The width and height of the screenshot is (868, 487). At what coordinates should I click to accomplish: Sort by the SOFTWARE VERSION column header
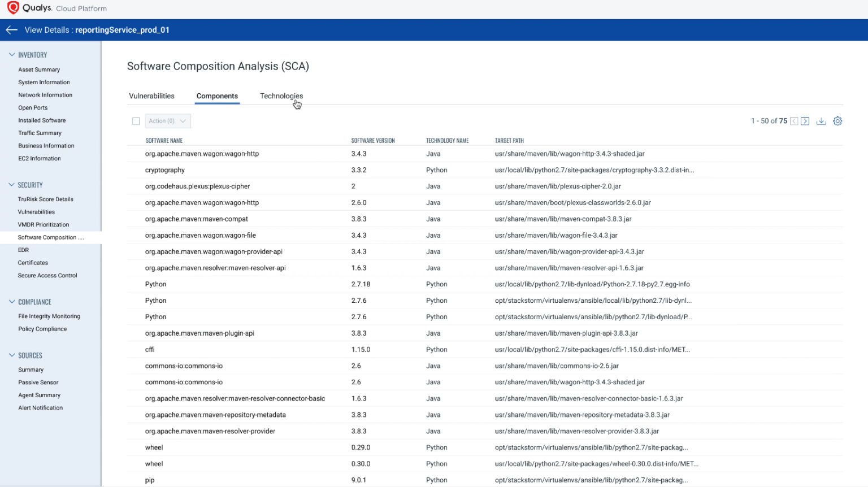pyautogui.click(x=373, y=140)
